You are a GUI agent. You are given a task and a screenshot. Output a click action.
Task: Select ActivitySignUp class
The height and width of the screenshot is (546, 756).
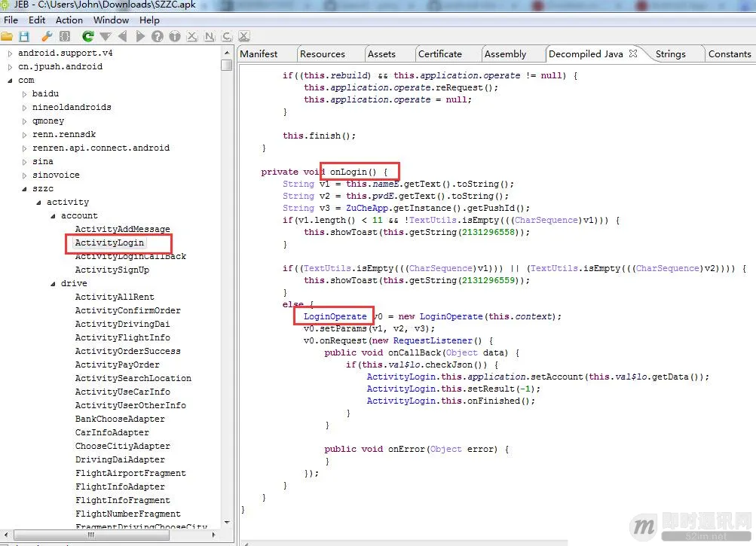point(112,270)
